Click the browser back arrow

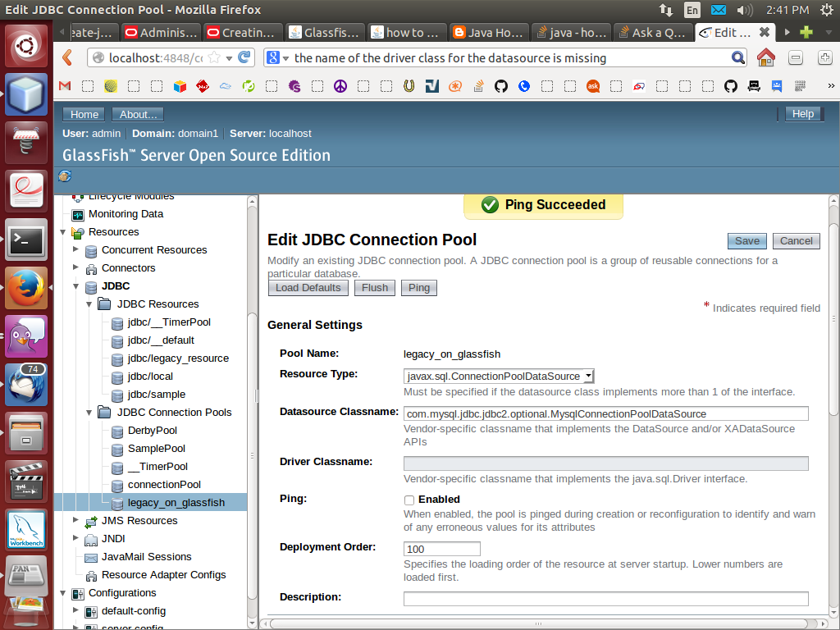tap(67, 57)
